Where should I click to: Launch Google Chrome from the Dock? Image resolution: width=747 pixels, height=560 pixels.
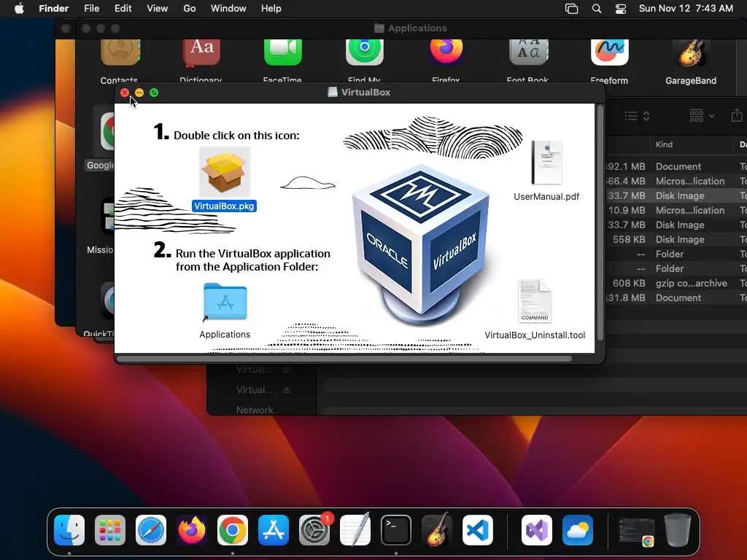tap(233, 530)
